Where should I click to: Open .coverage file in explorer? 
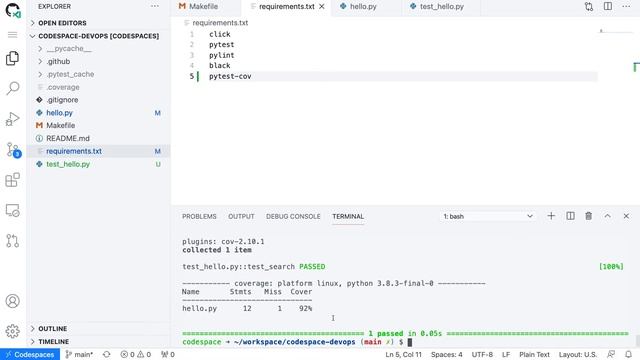(99, 87)
